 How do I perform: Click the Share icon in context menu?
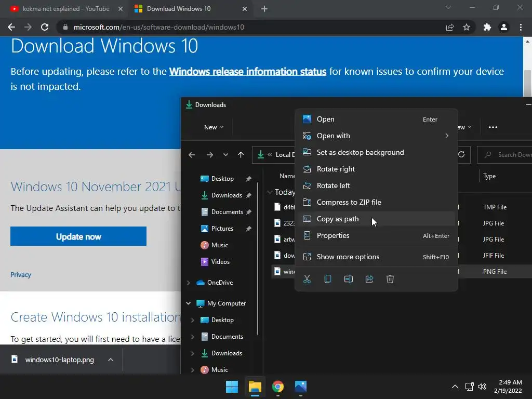[x=369, y=279]
